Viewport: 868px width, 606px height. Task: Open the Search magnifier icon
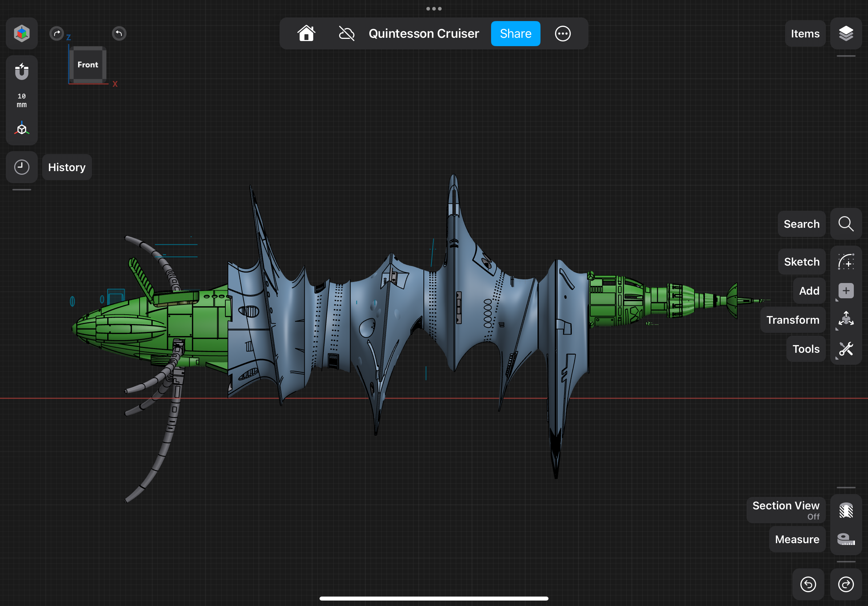coord(846,224)
